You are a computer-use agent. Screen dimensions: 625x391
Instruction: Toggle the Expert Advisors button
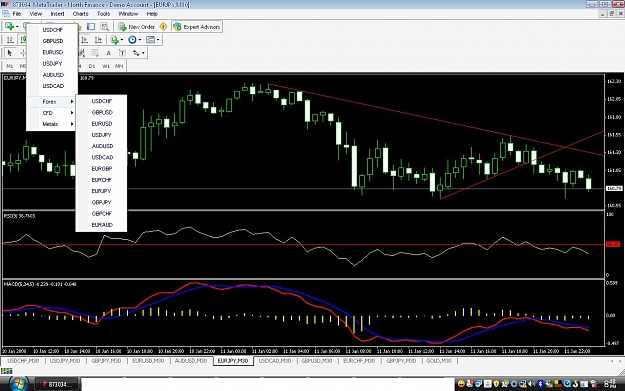[x=197, y=27]
